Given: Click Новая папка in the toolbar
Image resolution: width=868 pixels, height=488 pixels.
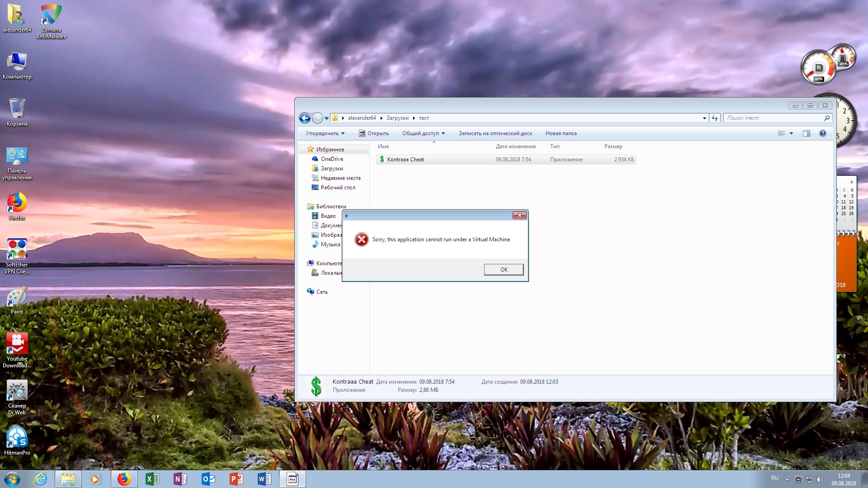Looking at the screenshot, I should click(561, 133).
